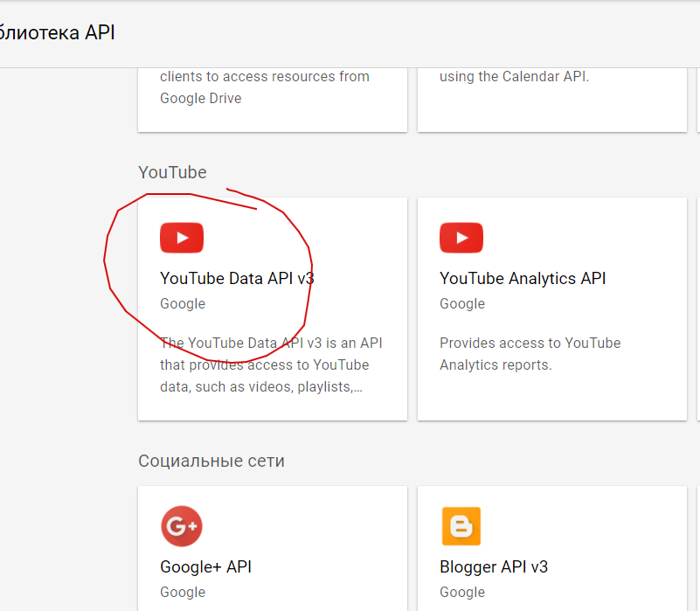Click the 'Социальные сети' section heading

point(211,461)
